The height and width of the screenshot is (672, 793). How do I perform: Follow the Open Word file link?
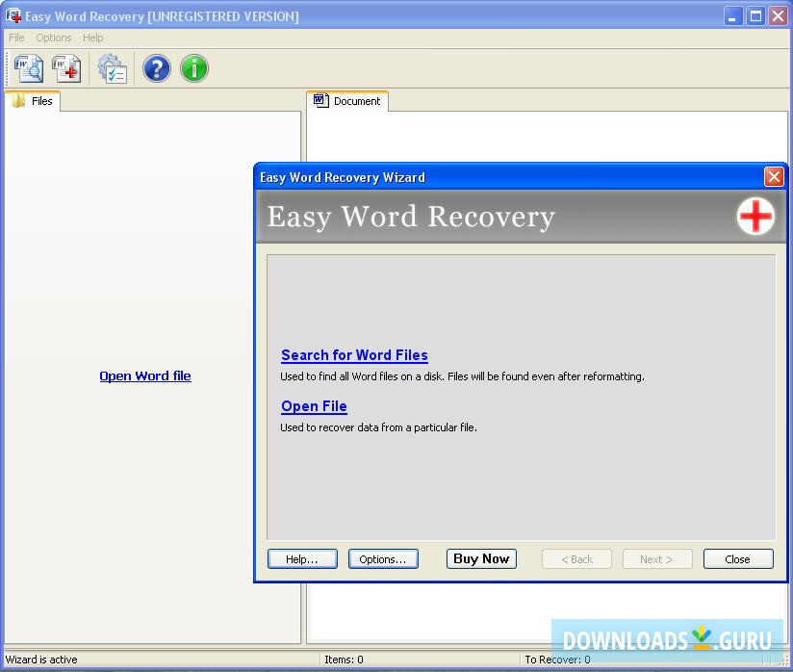coord(145,376)
